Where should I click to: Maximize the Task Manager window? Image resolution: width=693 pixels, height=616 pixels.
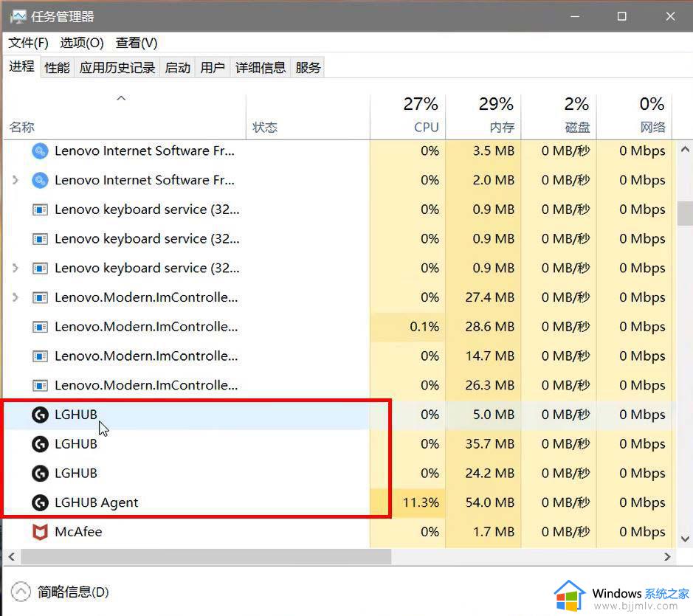pyautogui.click(x=622, y=16)
